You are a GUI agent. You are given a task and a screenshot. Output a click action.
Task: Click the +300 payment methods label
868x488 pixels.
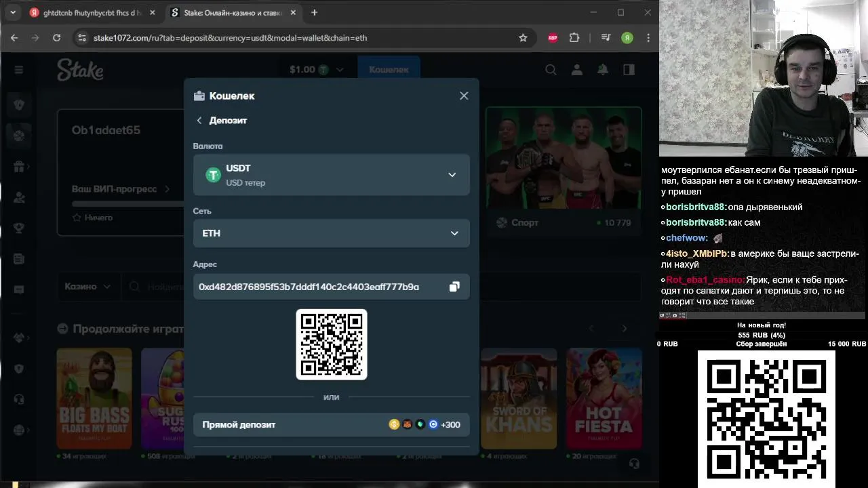click(x=450, y=425)
